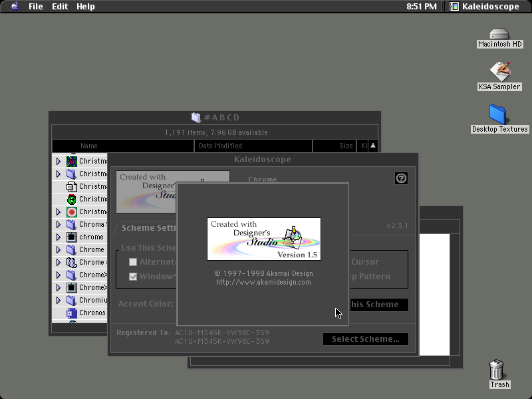Expand the Christmas folder disclosure triangle
This screenshot has width=532, height=399.
(x=59, y=174)
